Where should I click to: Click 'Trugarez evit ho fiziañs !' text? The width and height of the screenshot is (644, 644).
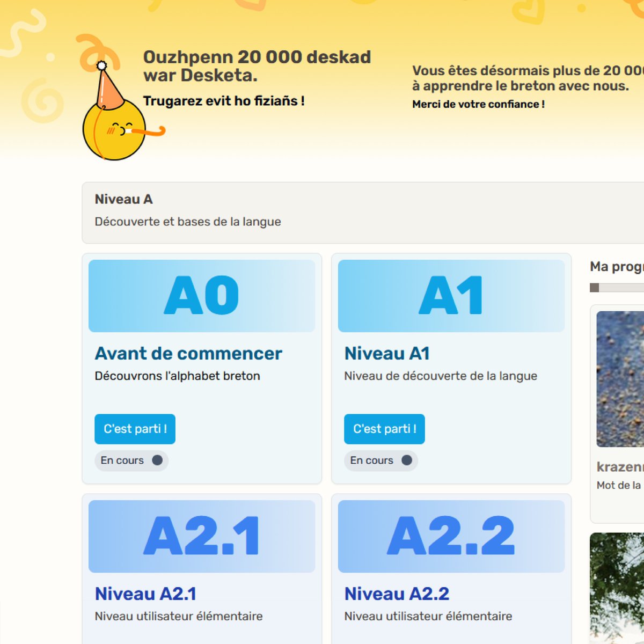224,101
